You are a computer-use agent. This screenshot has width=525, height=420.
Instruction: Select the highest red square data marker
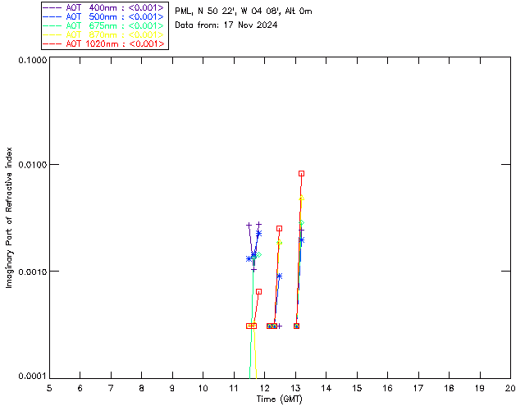301,173
